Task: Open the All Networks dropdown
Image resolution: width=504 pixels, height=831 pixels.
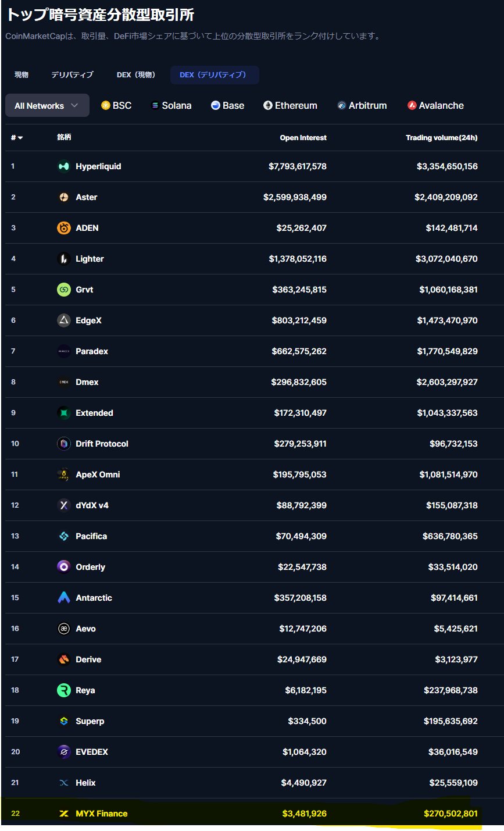Action: tap(47, 106)
